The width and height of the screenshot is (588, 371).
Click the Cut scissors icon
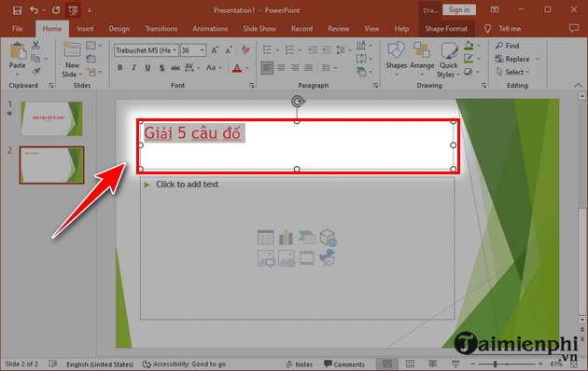point(35,46)
